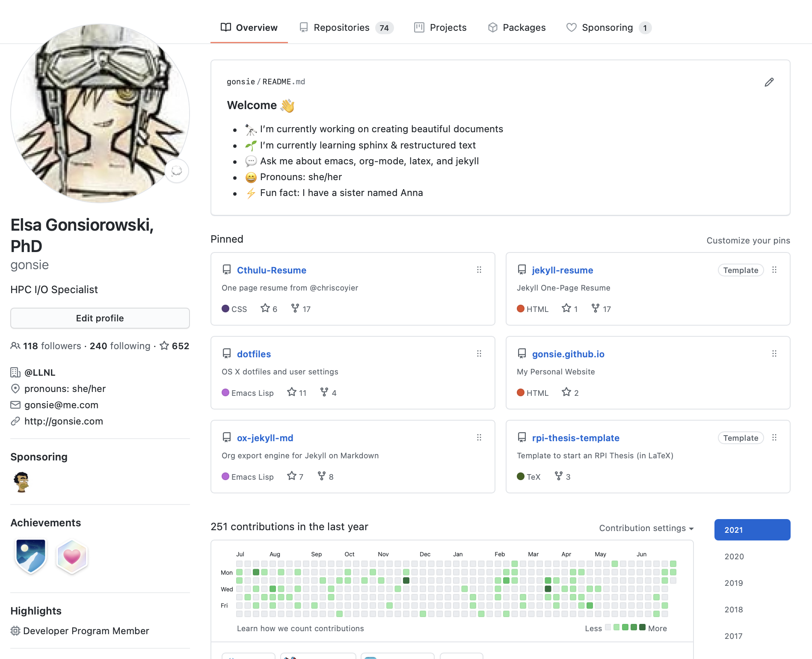Image resolution: width=812 pixels, height=659 pixels.
Task: Open the rpi-thesis-template repository link
Action: coord(575,438)
